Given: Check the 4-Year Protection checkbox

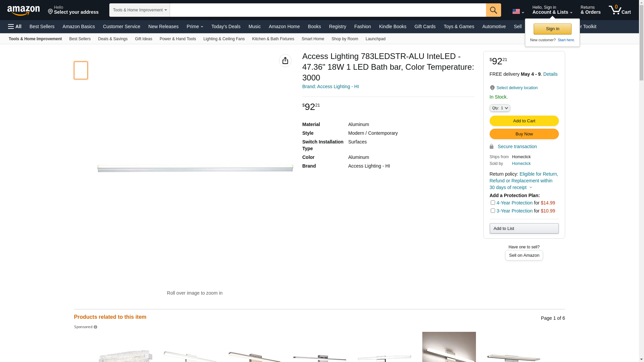Looking at the screenshot, I should pyautogui.click(x=493, y=203).
